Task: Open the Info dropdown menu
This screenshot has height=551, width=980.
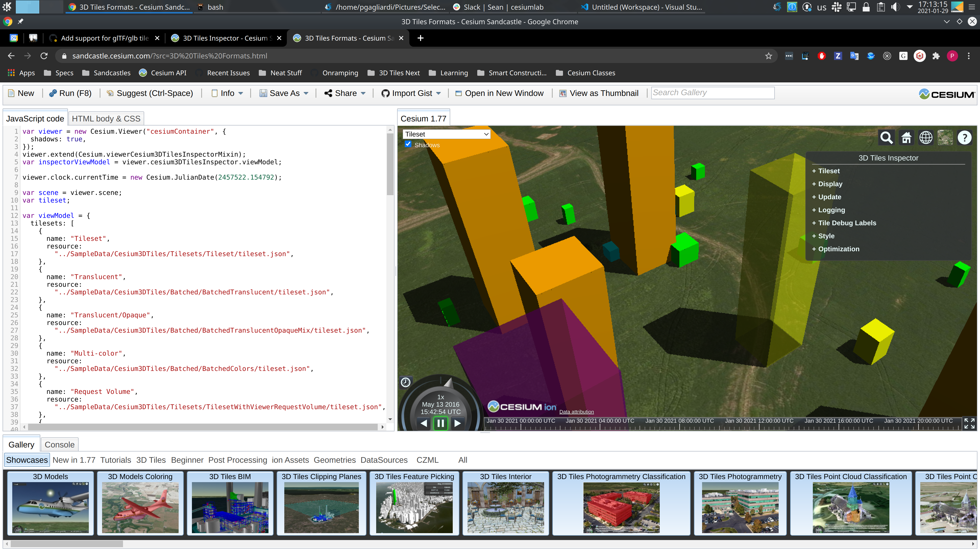Action: (227, 93)
